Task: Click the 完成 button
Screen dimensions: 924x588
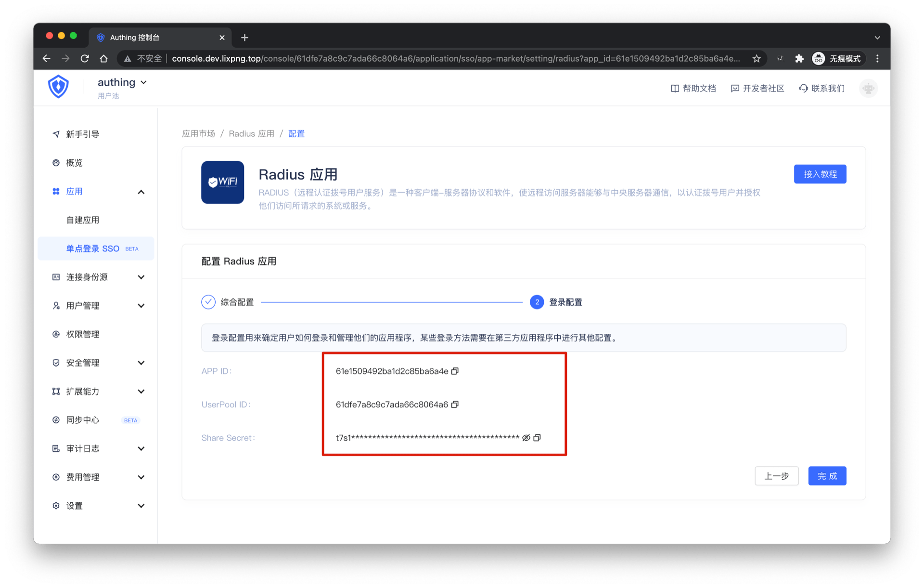Action: tap(827, 476)
